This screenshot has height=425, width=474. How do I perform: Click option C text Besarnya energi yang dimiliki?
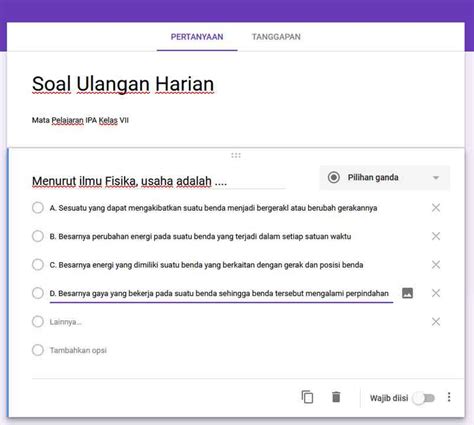click(x=206, y=265)
